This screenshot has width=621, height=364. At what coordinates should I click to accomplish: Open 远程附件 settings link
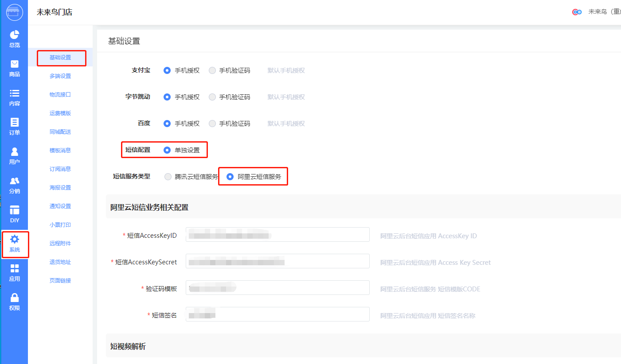60,244
